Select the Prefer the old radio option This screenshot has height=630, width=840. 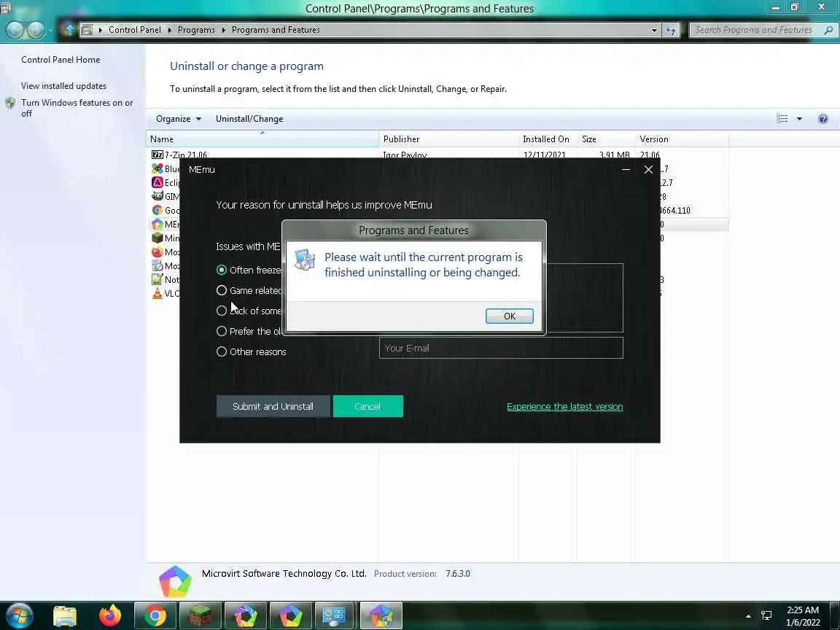pyautogui.click(x=221, y=331)
